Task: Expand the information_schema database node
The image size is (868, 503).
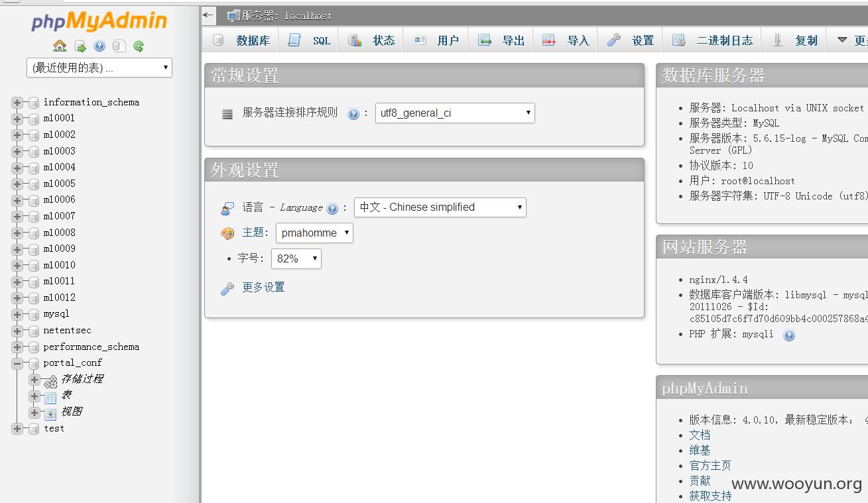Action: point(17,103)
